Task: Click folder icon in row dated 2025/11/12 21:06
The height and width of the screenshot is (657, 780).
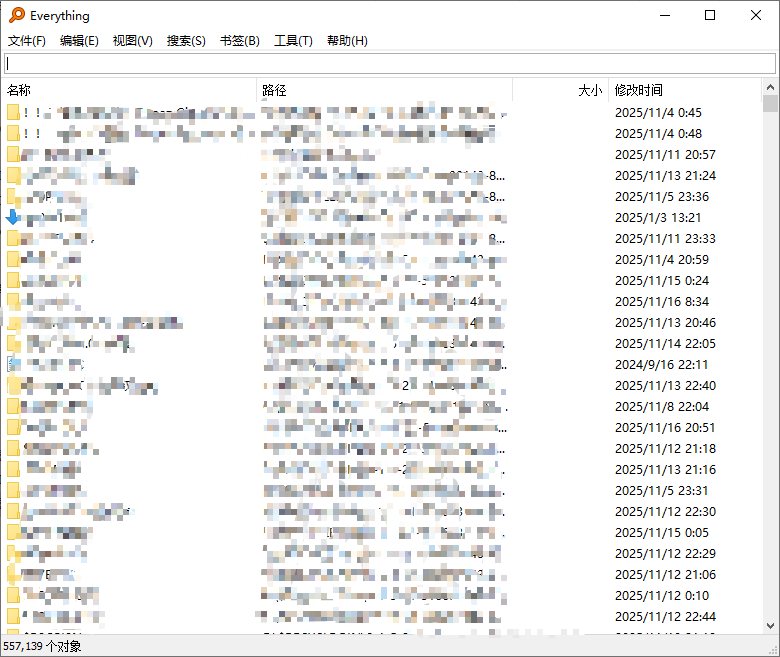Action: [13, 574]
